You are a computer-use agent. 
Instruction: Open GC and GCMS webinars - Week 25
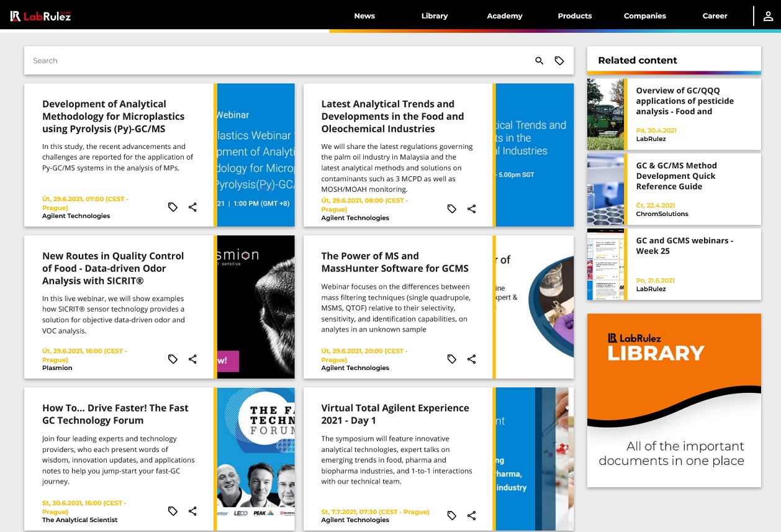684,246
